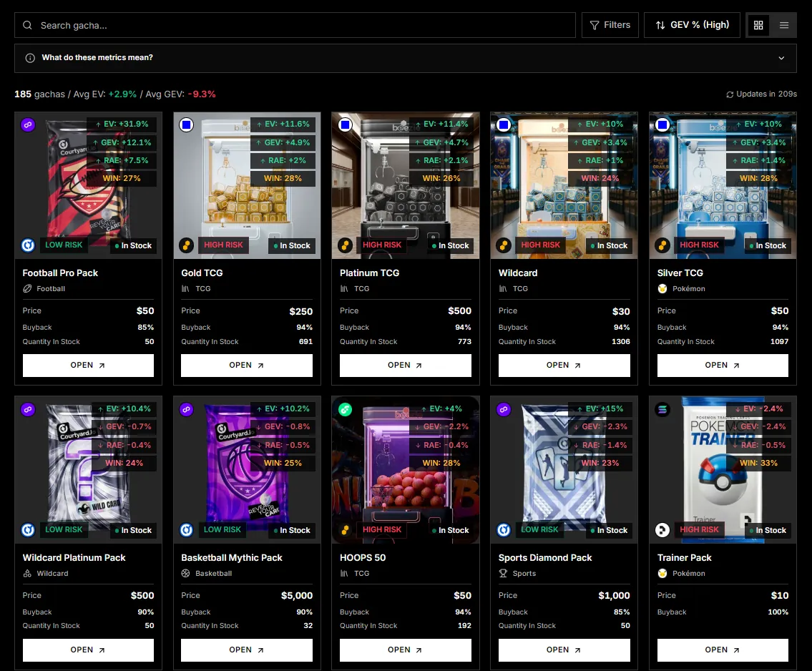The image size is (812, 671).
Task: Click the Solana chain icon on Trainer Pack
Action: click(x=662, y=409)
